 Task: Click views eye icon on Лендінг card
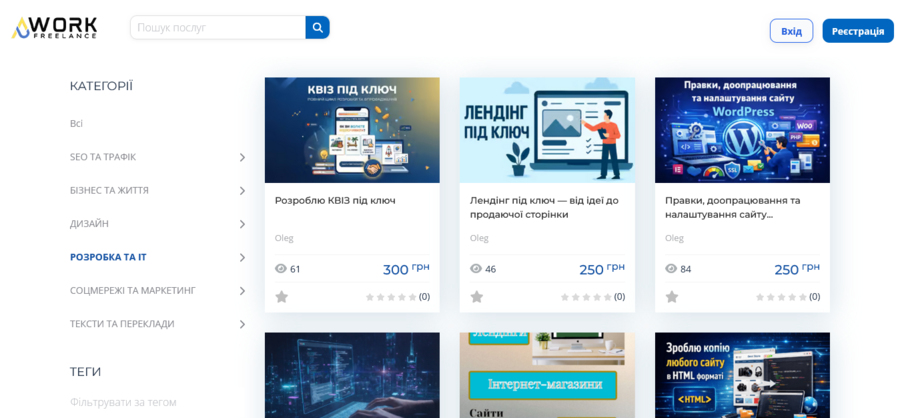476,269
